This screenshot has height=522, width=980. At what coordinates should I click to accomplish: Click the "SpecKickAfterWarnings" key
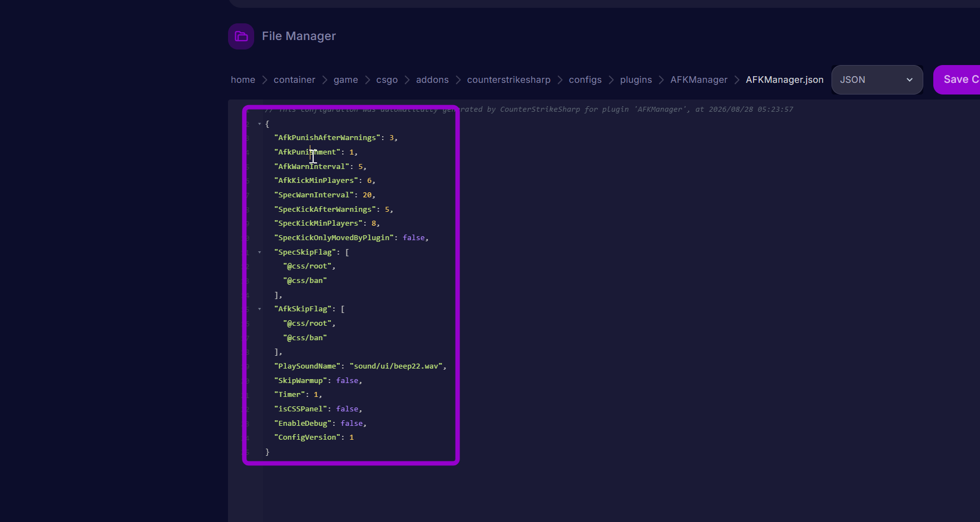(325, 210)
